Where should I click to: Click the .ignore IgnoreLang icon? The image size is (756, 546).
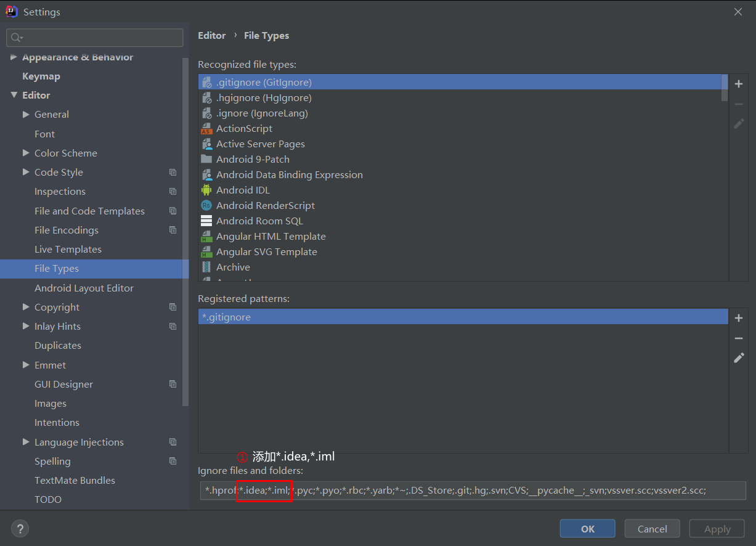(x=206, y=113)
